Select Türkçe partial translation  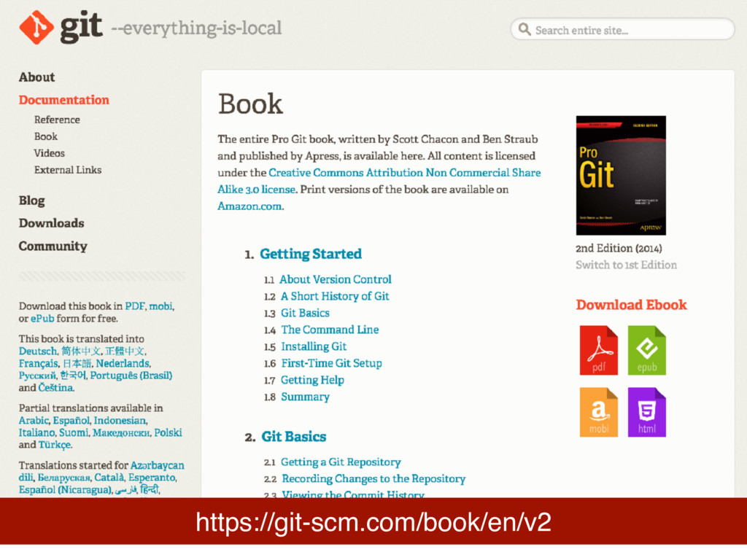[x=55, y=445]
